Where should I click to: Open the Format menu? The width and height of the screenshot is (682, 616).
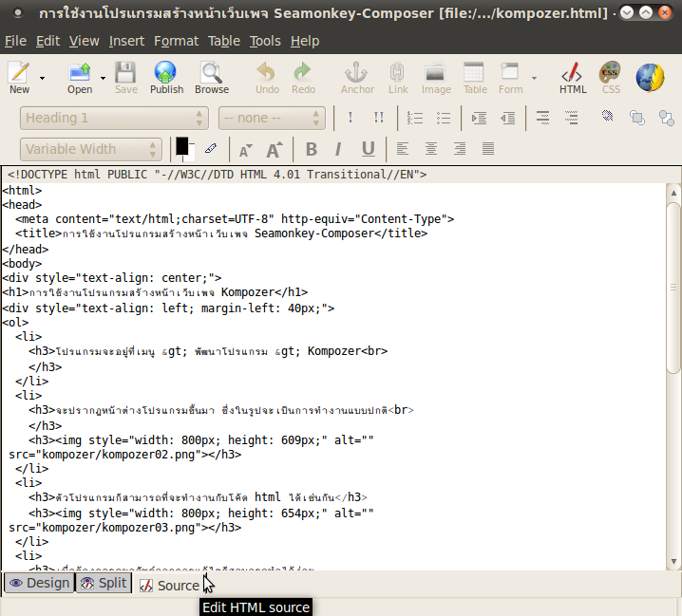pos(176,41)
